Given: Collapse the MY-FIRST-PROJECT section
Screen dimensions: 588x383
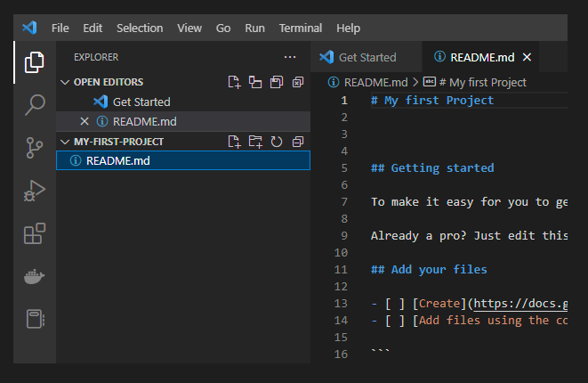Looking at the screenshot, I should (x=65, y=142).
